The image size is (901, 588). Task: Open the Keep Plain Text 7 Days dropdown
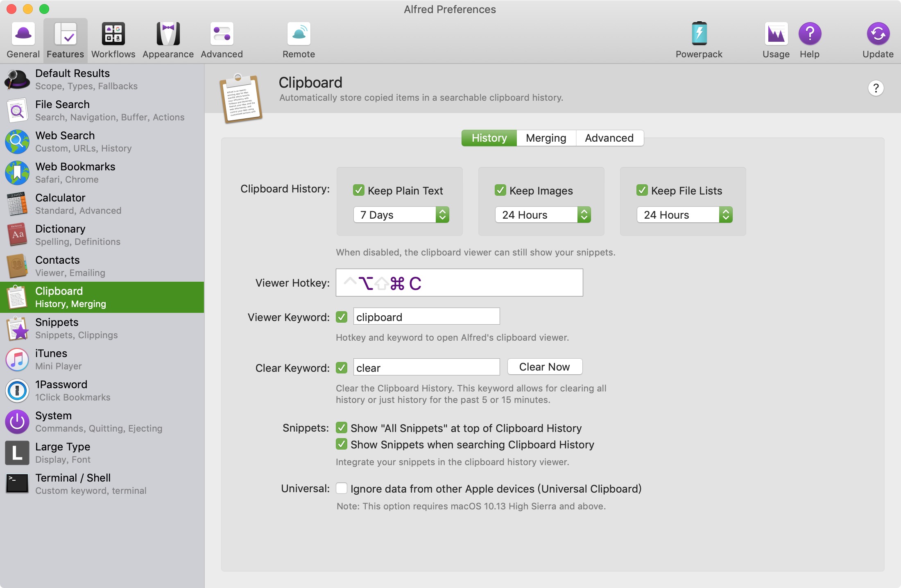401,215
